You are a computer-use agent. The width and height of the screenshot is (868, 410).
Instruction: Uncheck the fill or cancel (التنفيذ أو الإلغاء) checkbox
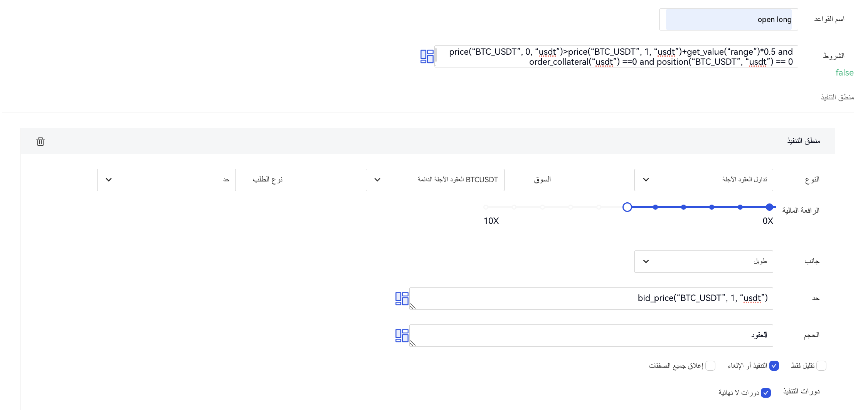[x=774, y=366]
